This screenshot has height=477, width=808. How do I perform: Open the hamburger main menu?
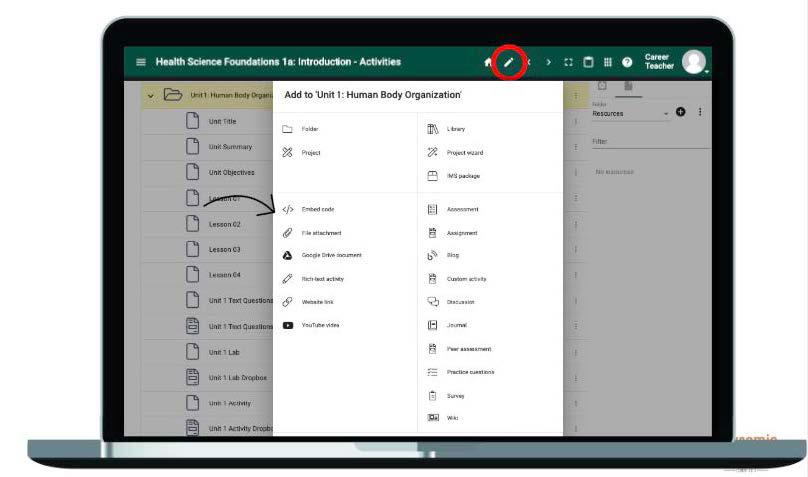[141, 62]
